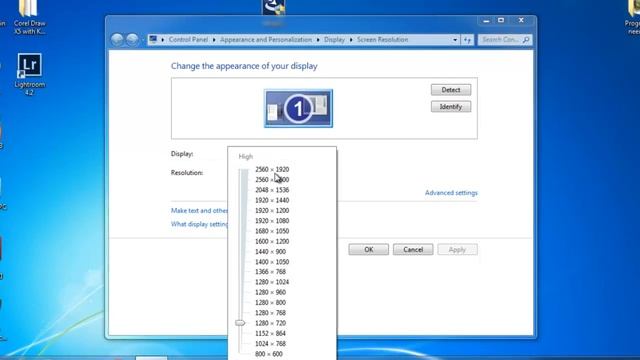Image resolution: width=640 pixels, height=360 pixels.
Task: Select 1280 × 1024 resolution
Action: pyautogui.click(x=272, y=282)
